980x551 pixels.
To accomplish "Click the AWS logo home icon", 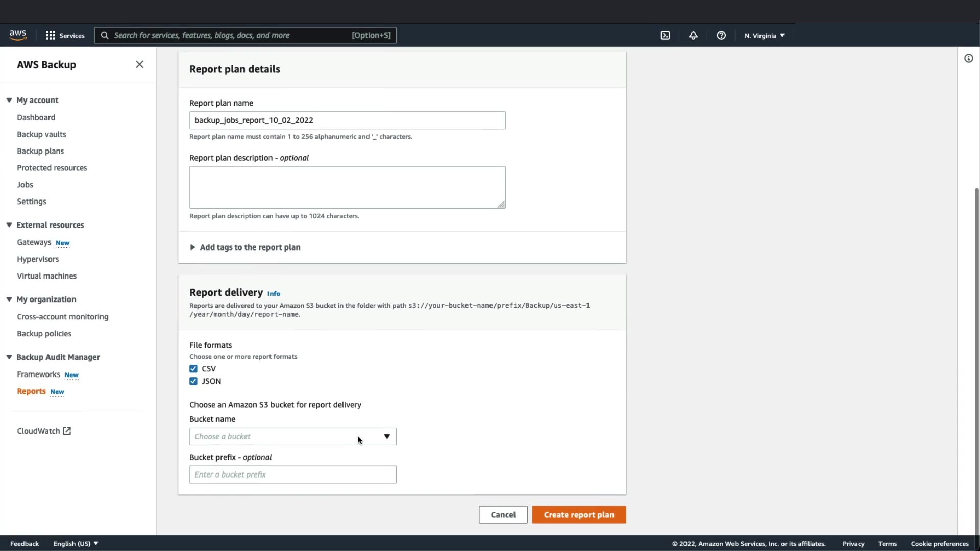I will pos(18,35).
